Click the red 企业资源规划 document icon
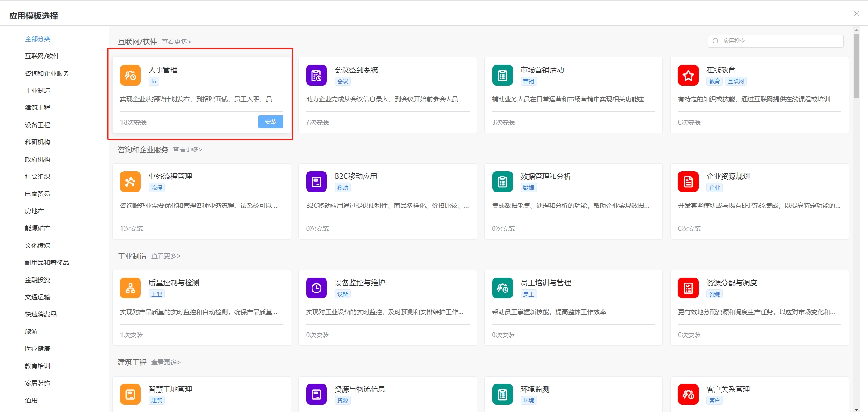This screenshot has width=868, height=412. pyautogui.click(x=688, y=182)
